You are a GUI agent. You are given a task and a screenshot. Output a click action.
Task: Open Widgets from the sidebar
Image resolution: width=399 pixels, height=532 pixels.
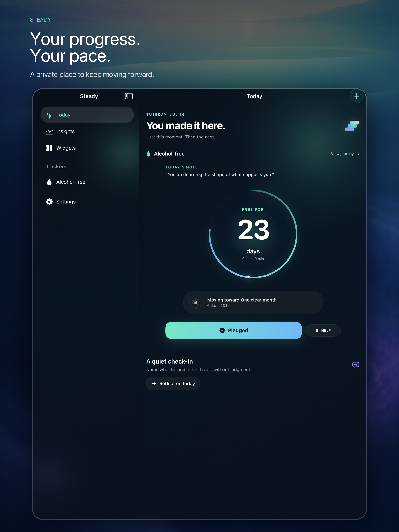tap(87, 148)
